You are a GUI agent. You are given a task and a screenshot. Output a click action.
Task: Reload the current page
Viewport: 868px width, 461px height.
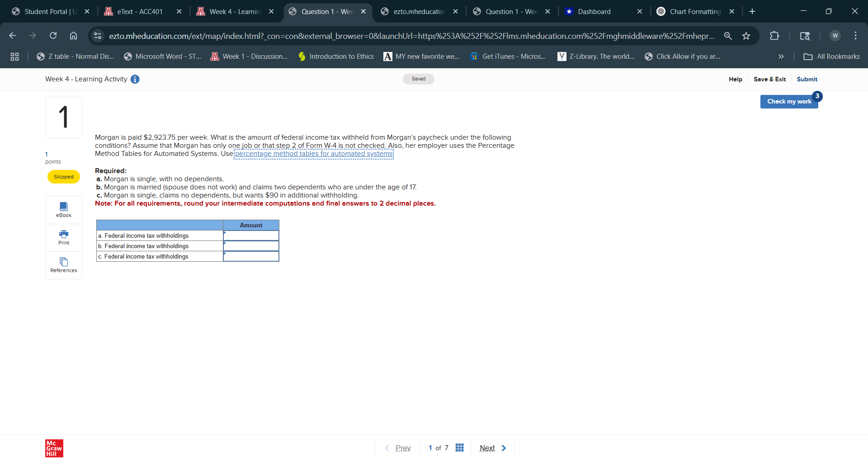(53, 36)
